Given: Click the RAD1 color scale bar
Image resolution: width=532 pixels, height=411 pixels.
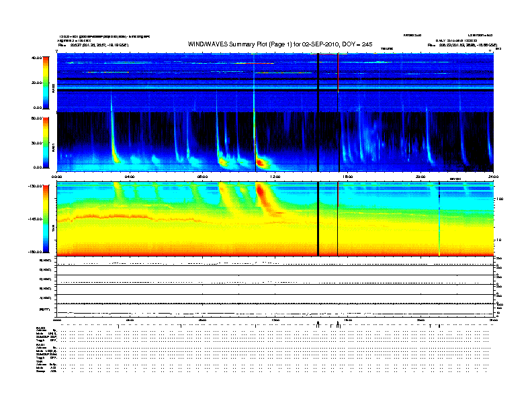Looking at the screenshot, I should pos(46,142).
